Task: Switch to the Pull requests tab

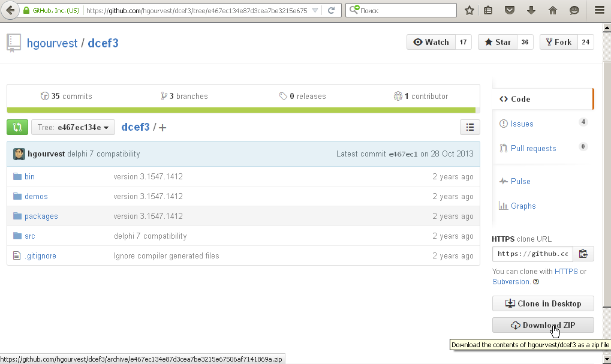Action: click(533, 148)
